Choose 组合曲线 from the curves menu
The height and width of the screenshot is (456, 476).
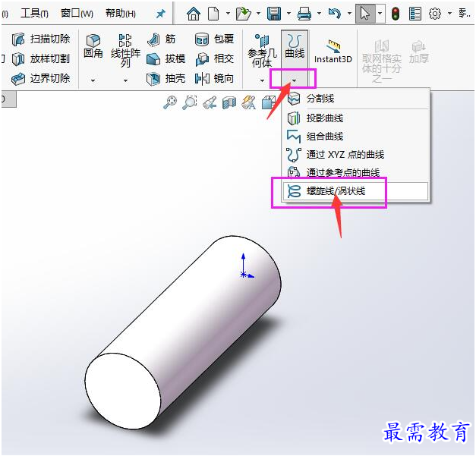click(355, 137)
